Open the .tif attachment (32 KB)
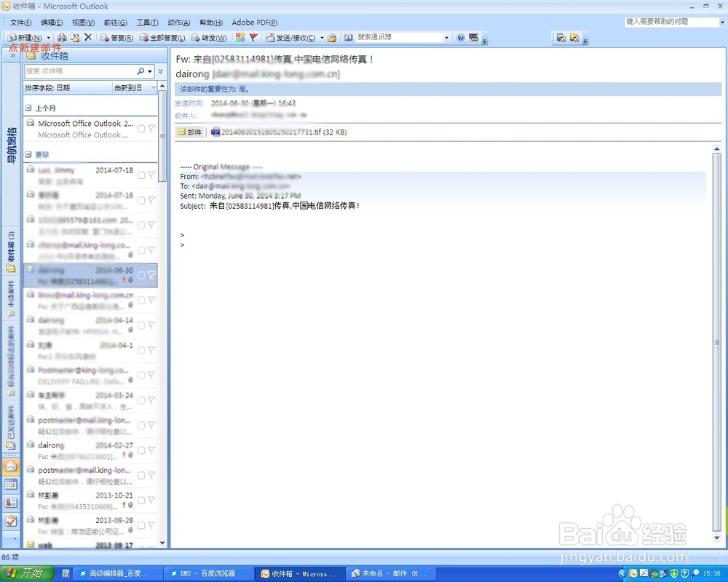Image resolution: width=728 pixels, height=582 pixels. [279, 132]
